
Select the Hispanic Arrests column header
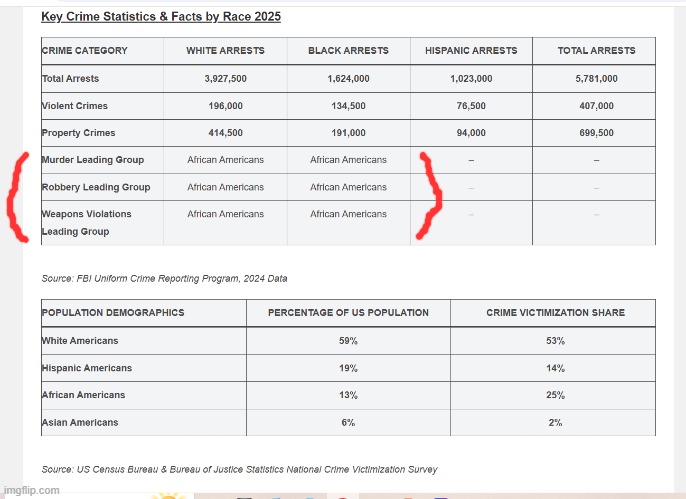pyautogui.click(x=471, y=51)
